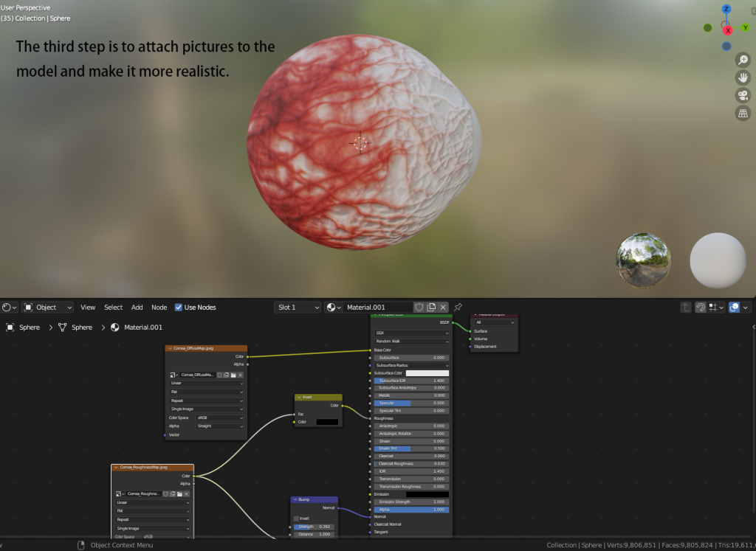The image size is (756, 551).
Task: Click the Sphere mesh data icon in breadcrumb
Action: coord(62,327)
